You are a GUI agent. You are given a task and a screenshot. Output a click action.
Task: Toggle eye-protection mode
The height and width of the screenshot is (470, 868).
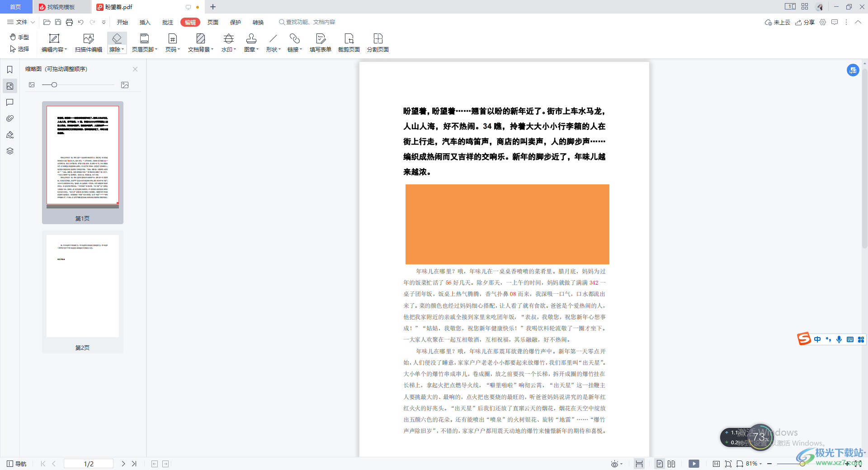point(614,464)
